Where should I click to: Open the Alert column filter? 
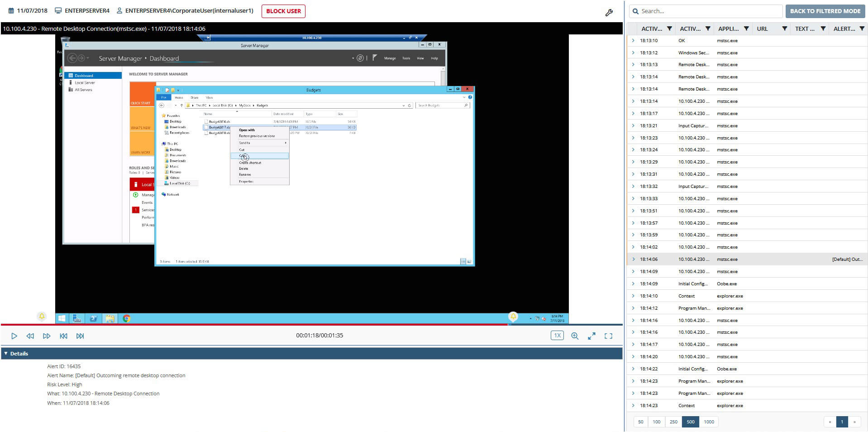[862, 29]
